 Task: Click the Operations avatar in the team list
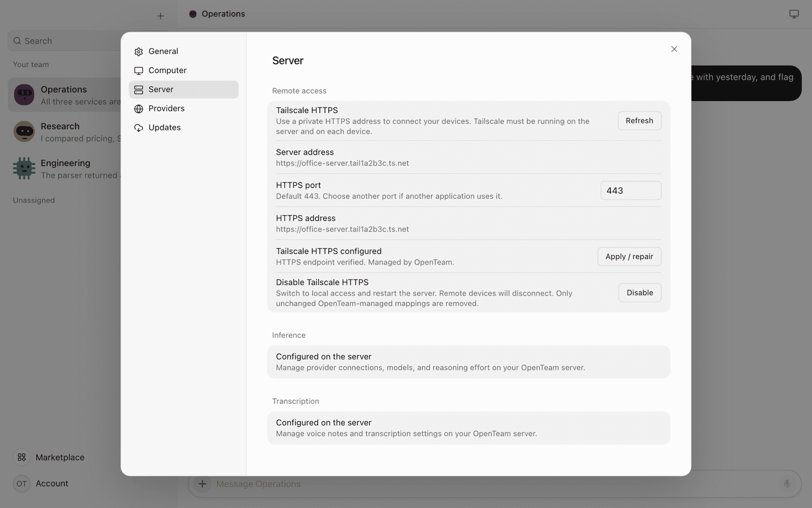click(x=24, y=95)
